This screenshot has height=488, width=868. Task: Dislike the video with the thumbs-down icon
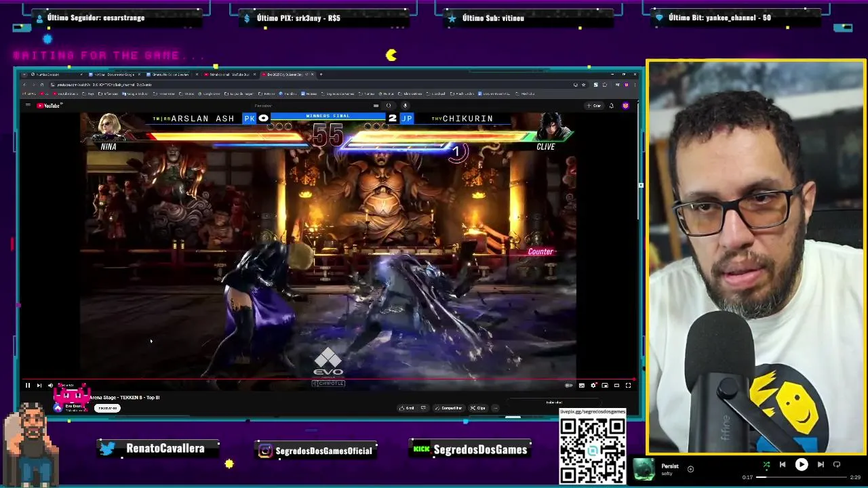423,408
